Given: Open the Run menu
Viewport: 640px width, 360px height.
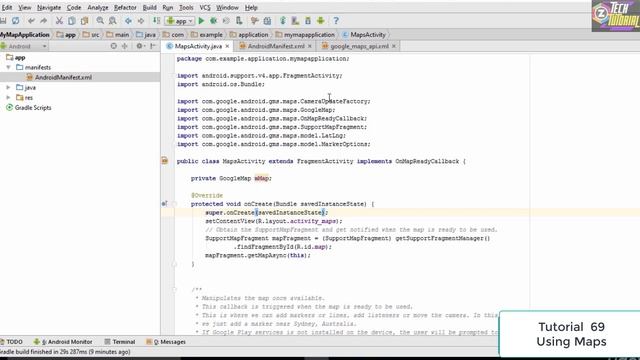Looking at the screenshot, I should coord(167,7).
